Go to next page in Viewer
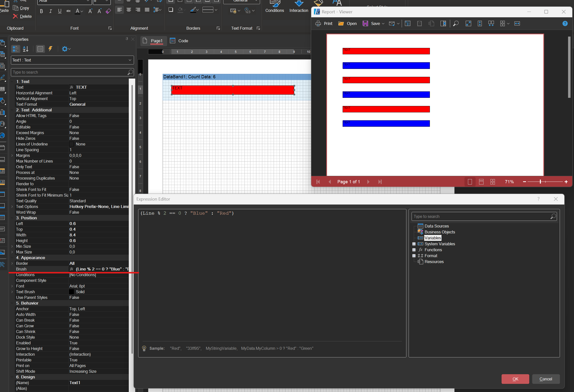The image size is (574, 392). [x=368, y=182]
